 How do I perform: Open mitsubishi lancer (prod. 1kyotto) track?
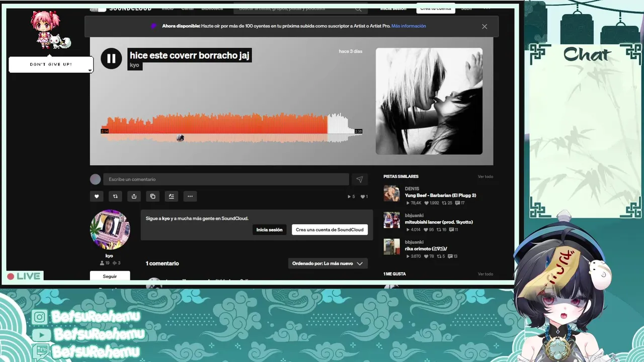coord(439,222)
